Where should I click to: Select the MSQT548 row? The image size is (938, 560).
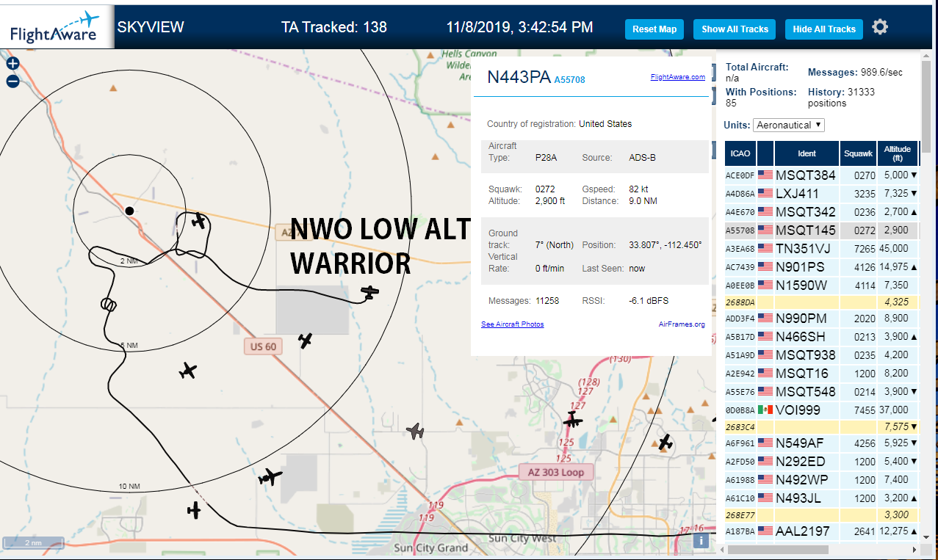(x=821, y=391)
